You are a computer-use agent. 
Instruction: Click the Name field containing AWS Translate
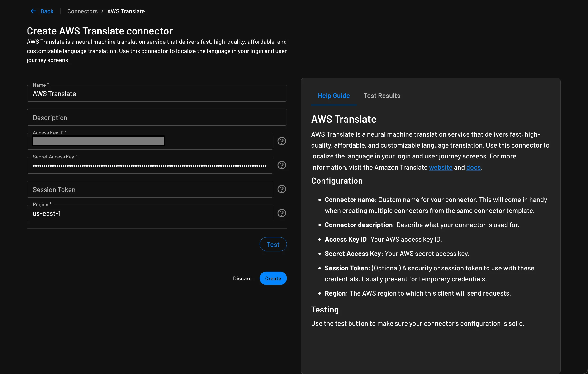tap(156, 93)
